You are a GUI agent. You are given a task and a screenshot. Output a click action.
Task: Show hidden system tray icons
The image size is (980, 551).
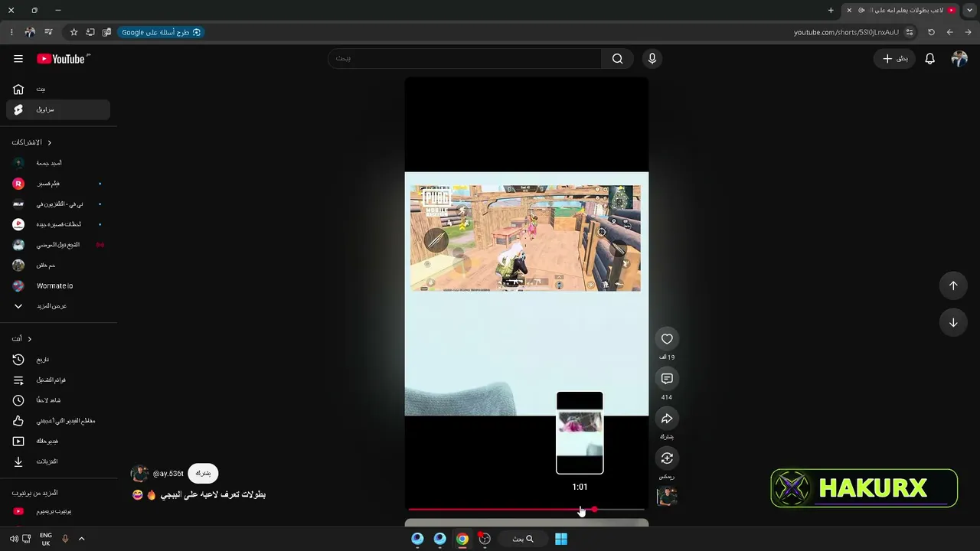point(81,539)
